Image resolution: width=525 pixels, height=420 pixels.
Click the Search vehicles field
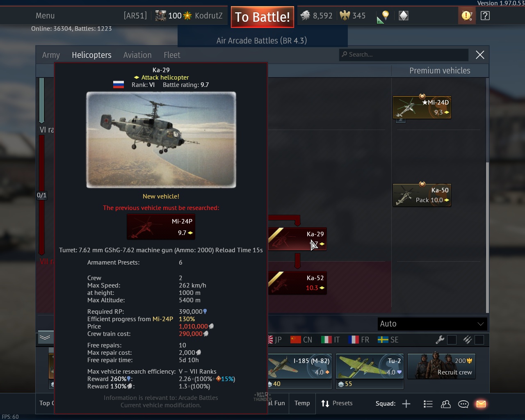pyautogui.click(x=404, y=55)
